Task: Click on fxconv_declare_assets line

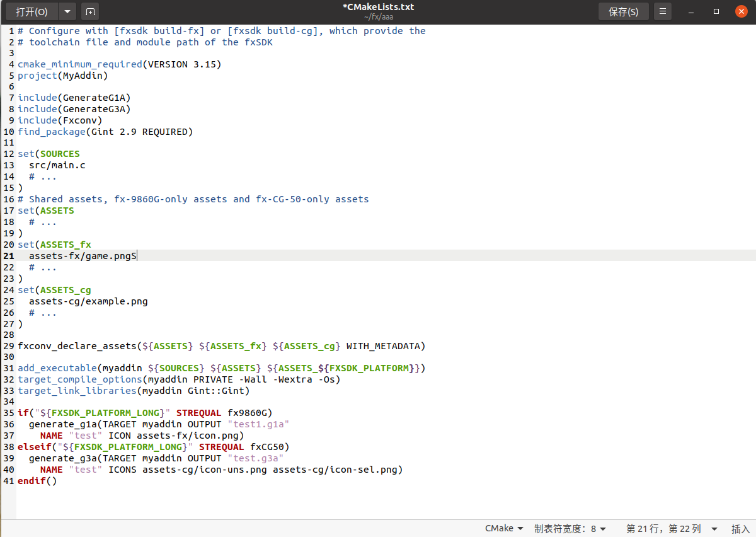Action: point(222,346)
